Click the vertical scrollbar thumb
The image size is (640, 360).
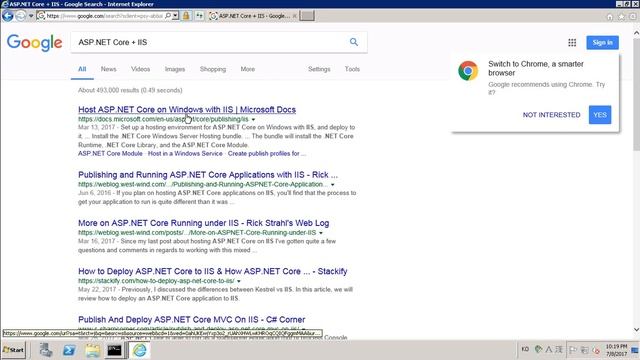(636, 94)
